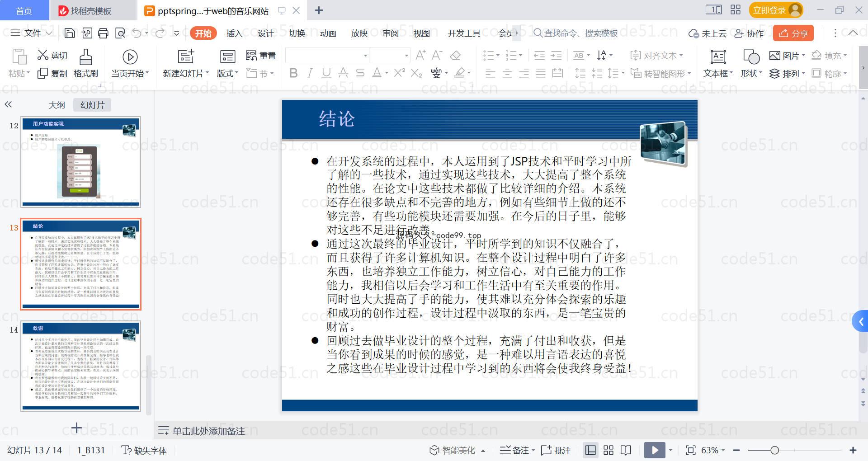Click the Cut (剪切) scissors icon
Image resolution: width=868 pixels, height=461 pixels.
click(x=43, y=55)
